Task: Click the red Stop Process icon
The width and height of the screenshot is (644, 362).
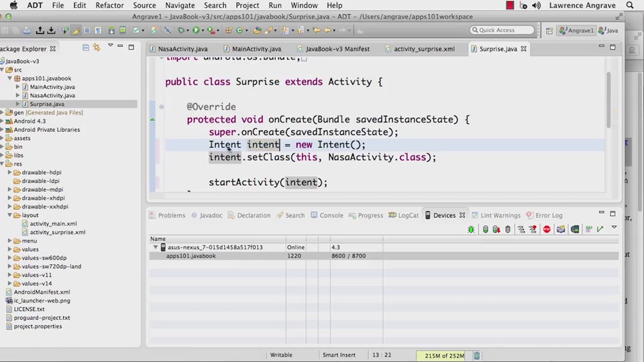Action: (x=547, y=229)
